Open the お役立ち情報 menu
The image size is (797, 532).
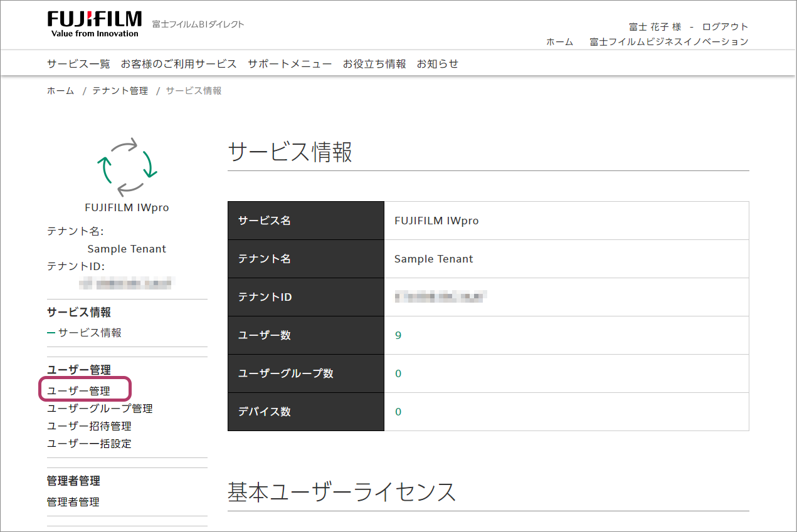tap(374, 64)
